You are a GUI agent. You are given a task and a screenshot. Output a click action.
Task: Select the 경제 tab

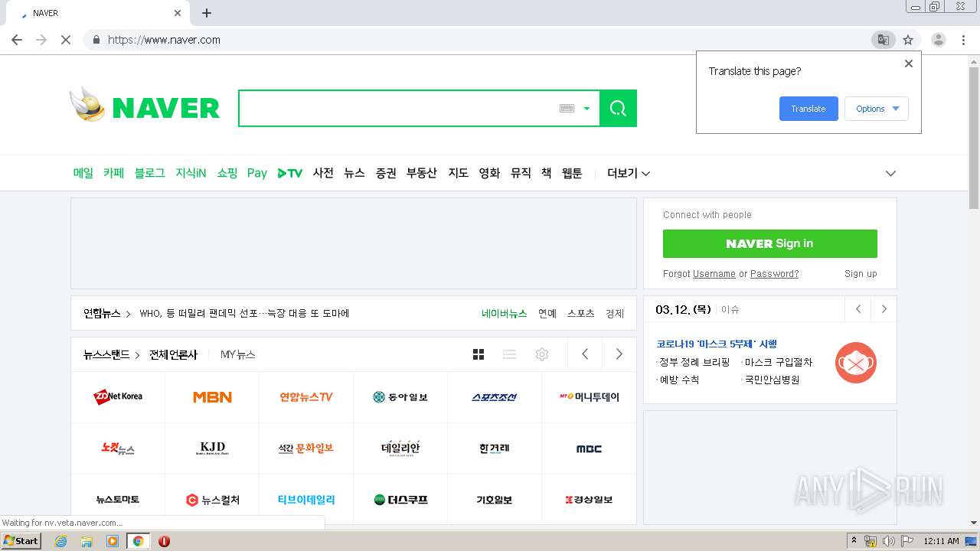(x=615, y=314)
